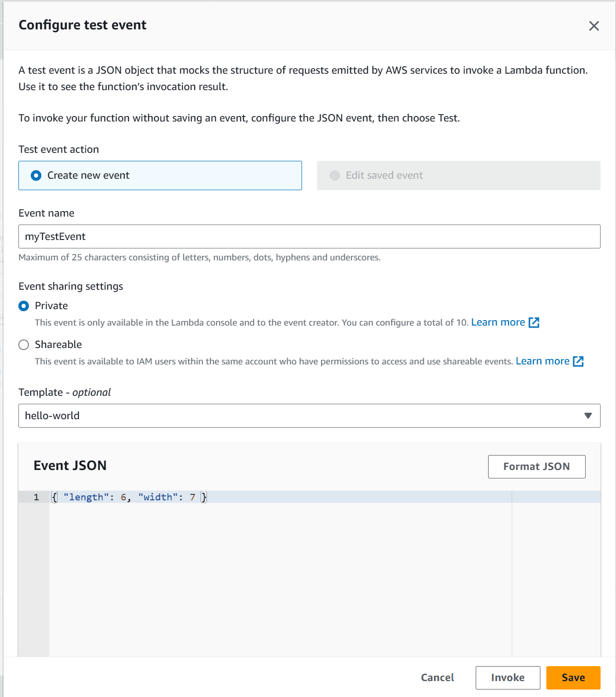Select the Edit saved event option
616x697 pixels.
pos(334,175)
